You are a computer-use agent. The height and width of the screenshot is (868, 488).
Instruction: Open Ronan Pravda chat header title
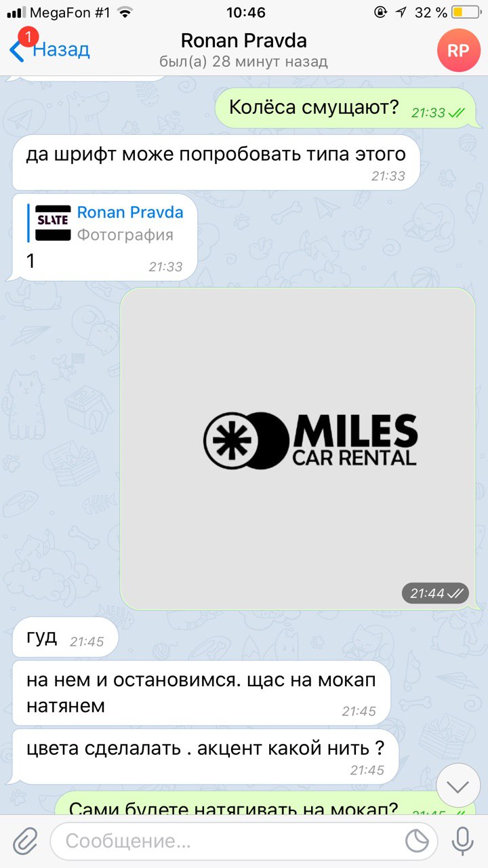(244, 41)
